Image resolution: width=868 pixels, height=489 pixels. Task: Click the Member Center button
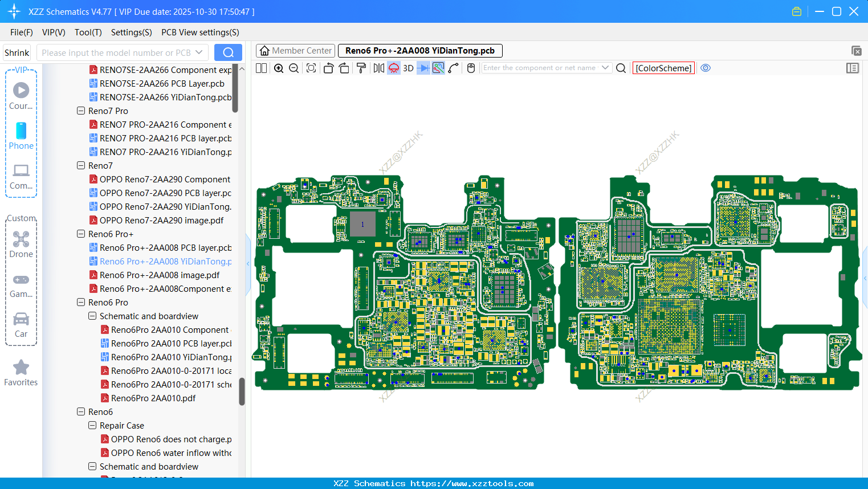pyautogui.click(x=296, y=51)
